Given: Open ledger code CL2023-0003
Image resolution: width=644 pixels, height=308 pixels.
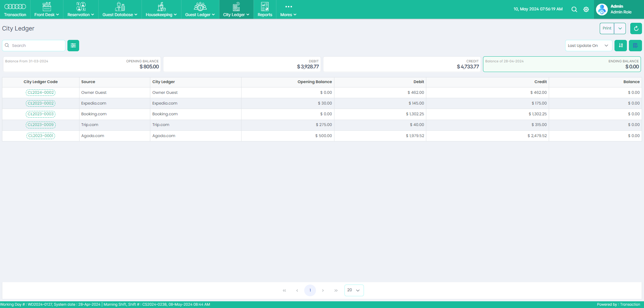Looking at the screenshot, I should pyautogui.click(x=41, y=114).
